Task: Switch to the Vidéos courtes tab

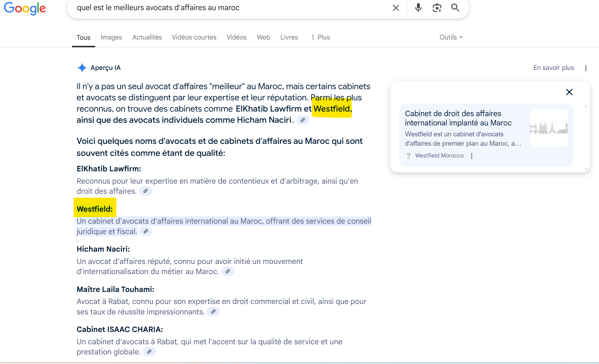Action: coord(194,37)
